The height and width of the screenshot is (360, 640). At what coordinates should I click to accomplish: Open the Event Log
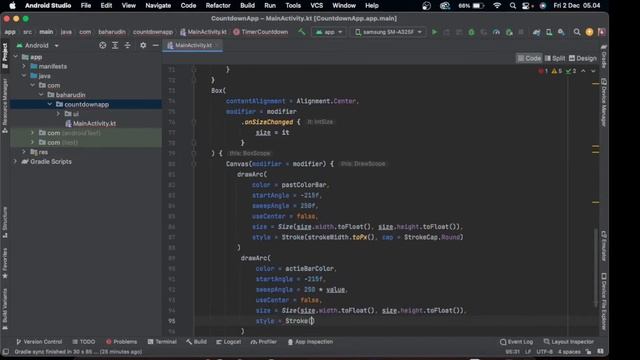[516, 342]
